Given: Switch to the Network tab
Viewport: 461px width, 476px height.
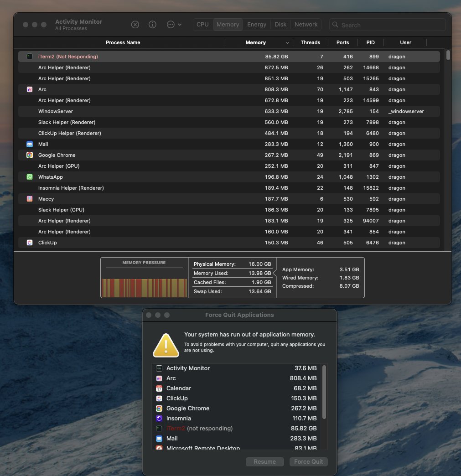Looking at the screenshot, I should point(306,25).
